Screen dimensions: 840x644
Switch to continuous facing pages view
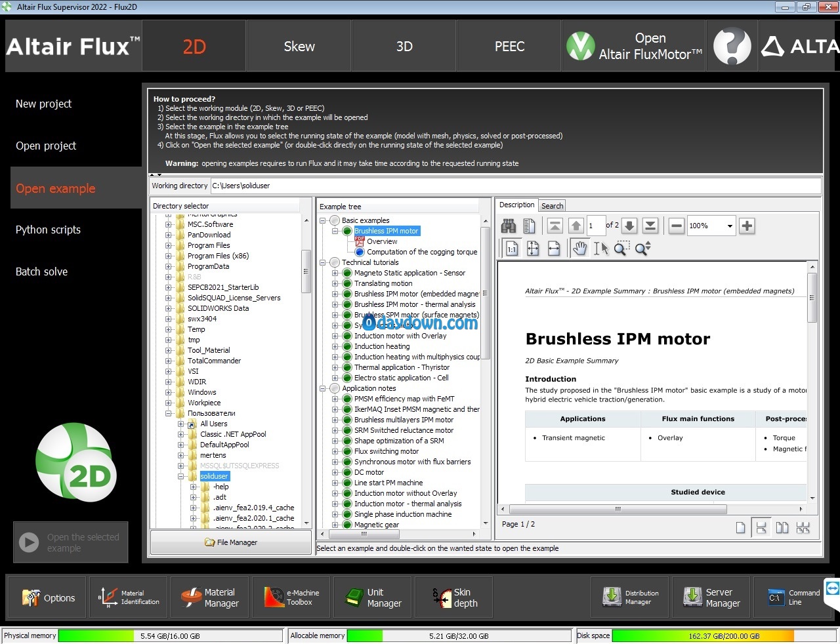[x=803, y=528]
